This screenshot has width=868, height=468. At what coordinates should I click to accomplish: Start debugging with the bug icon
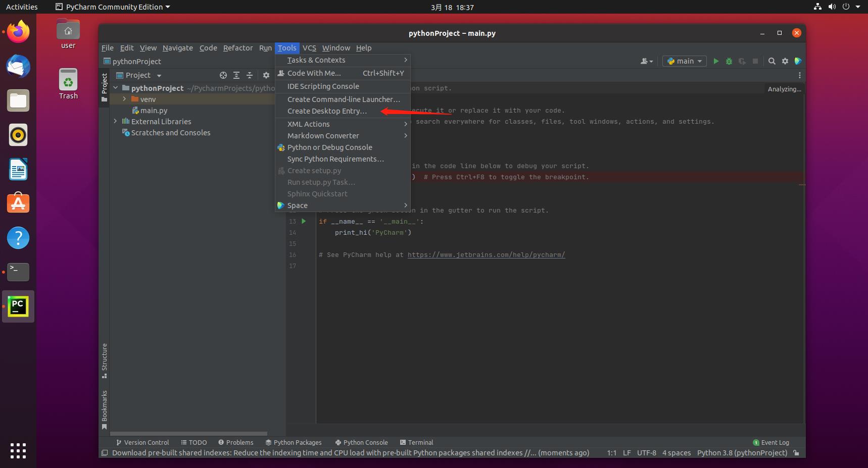click(729, 61)
